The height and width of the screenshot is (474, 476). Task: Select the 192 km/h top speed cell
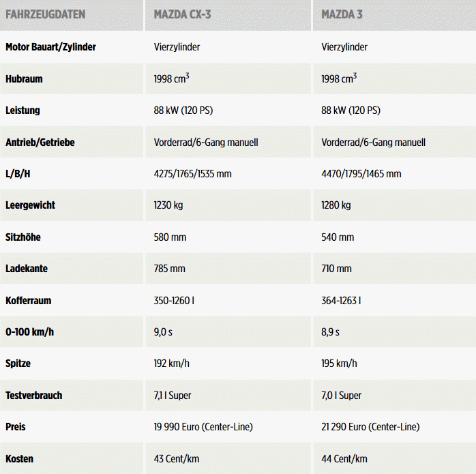tap(172, 364)
